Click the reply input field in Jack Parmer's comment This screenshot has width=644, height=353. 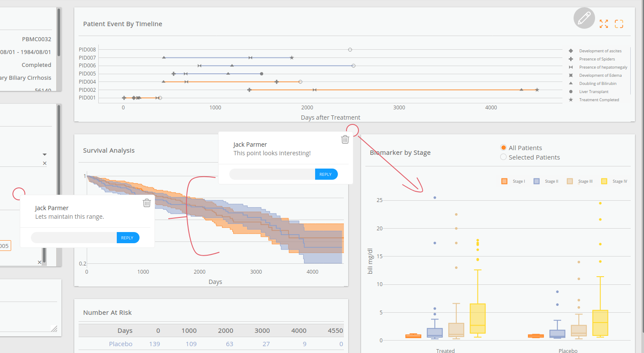coord(271,174)
